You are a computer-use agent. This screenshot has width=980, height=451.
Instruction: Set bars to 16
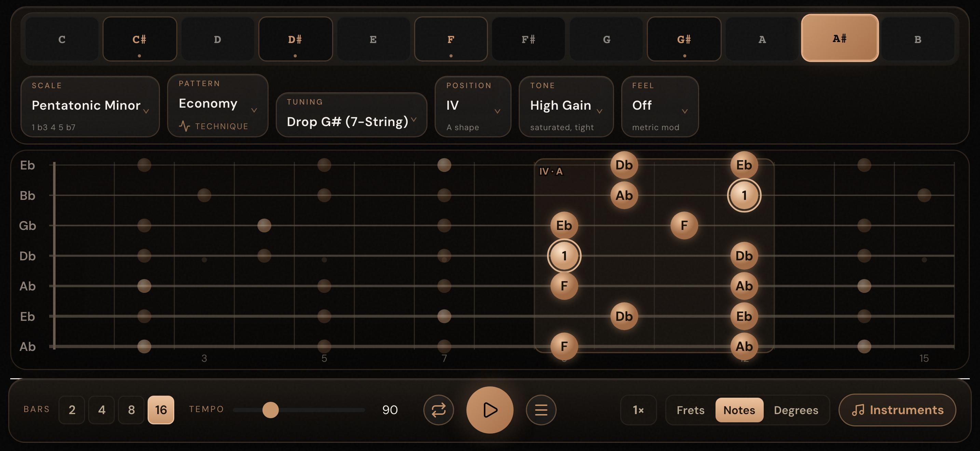[161, 410]
